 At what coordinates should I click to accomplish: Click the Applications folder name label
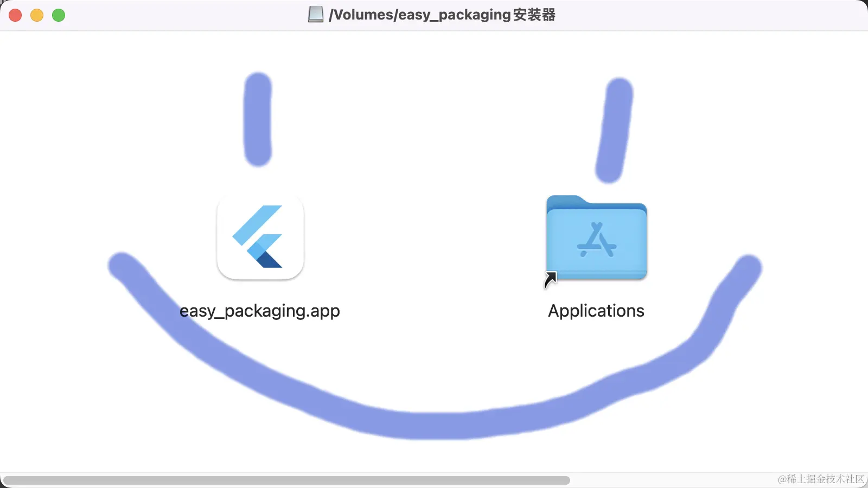[x=596, y=311]
